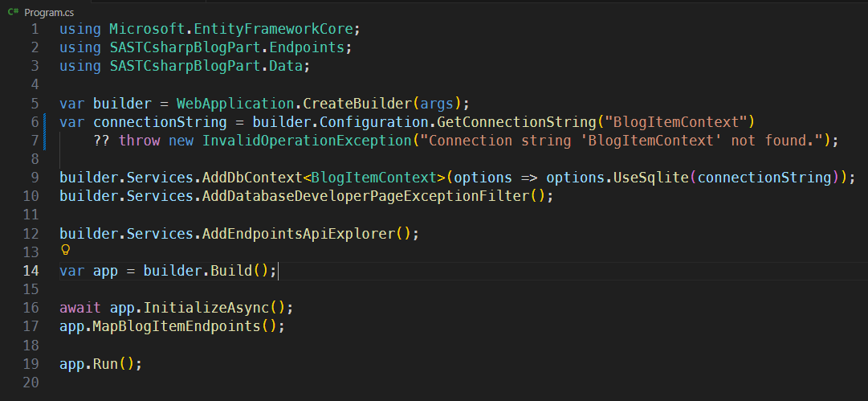This screenshot has width=868, height=401.
Task: Click AddEndpointsApiExplorer on line 12
Action: pyautogui.click(x=299, y=234)
